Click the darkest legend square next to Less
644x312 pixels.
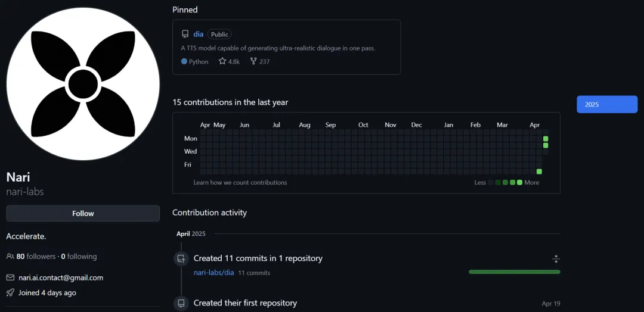click(x=490, y=182)
